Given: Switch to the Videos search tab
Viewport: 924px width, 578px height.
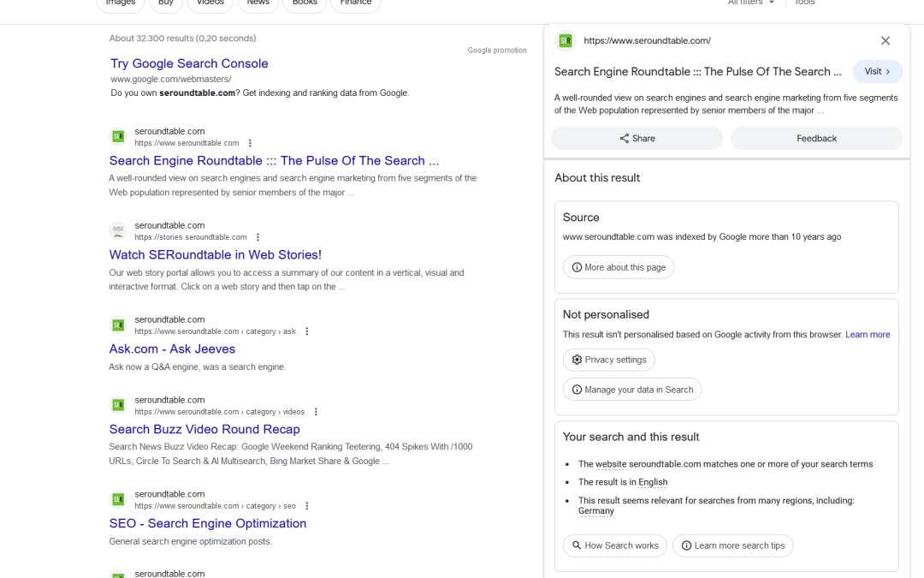Looking at the screenshot, I should 210,3.
